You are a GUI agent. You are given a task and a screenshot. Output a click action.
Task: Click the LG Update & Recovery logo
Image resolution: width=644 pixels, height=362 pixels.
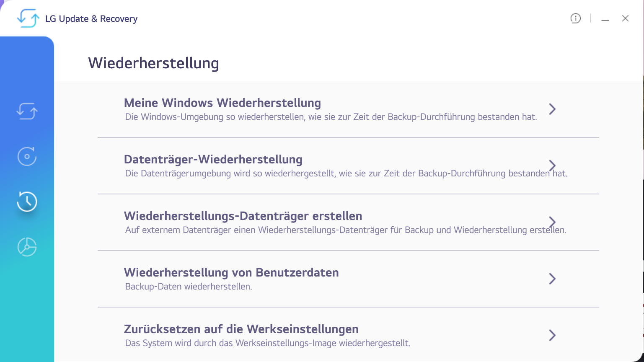pyautogui.click(x=28, y=18)
